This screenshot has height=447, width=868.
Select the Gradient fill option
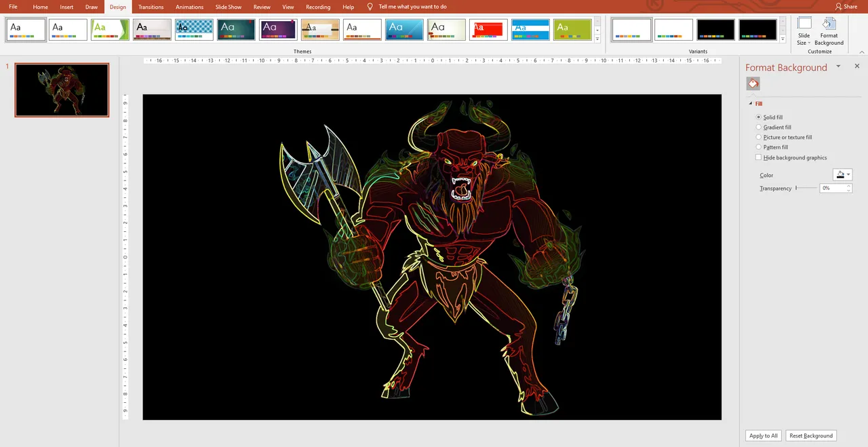point(773,127)
